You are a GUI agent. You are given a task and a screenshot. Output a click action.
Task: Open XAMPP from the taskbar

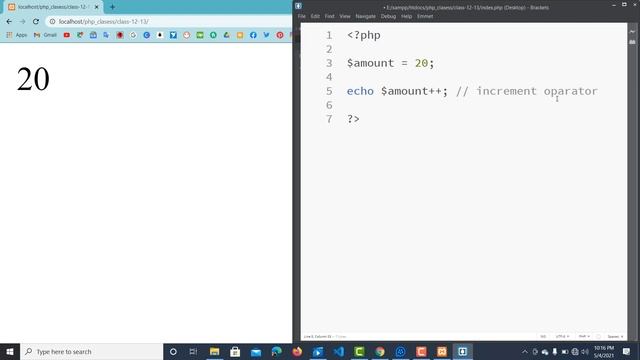tap(442, 351)
